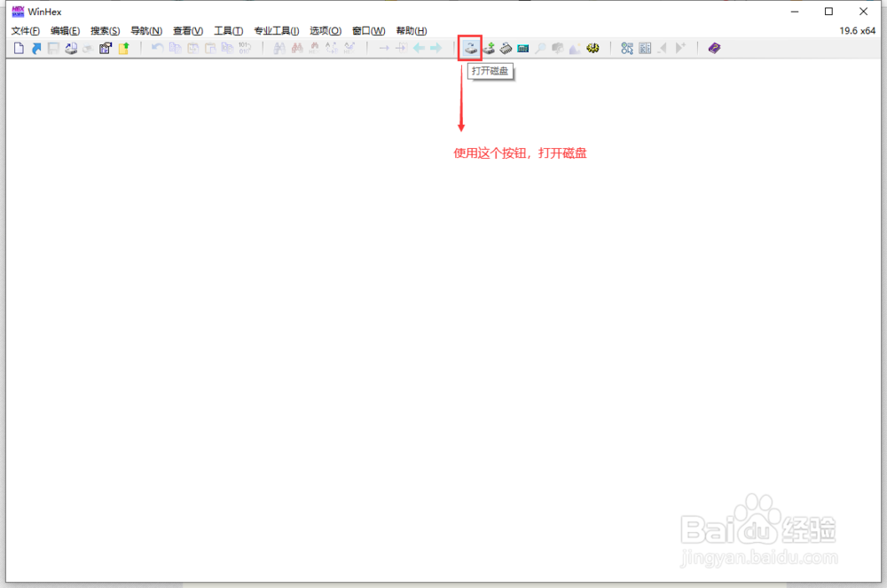Click the go to offset right-arrow icon
The image size is (887, 588).
tap(384, 49)
